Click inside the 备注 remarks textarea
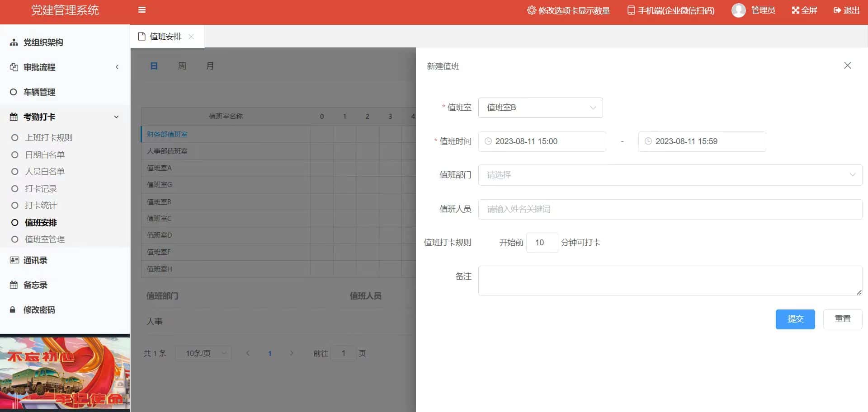 click(669, 280)
